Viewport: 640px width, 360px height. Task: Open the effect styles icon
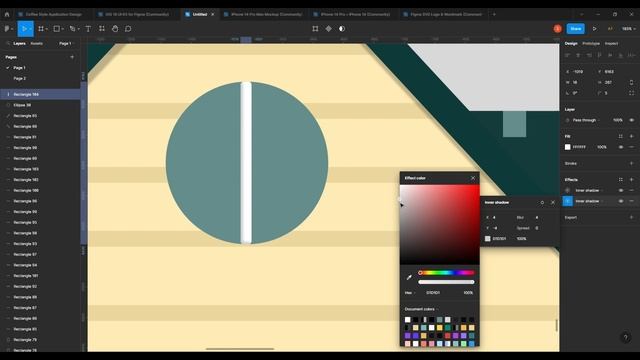click(x=621, y=180)
